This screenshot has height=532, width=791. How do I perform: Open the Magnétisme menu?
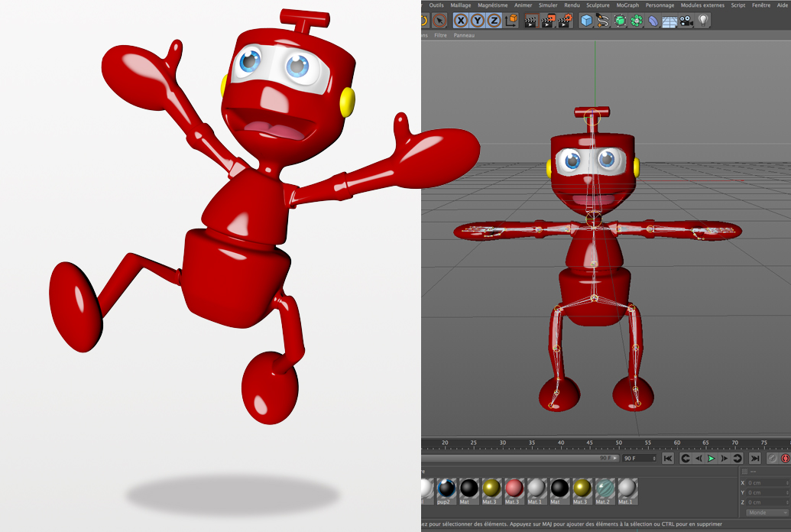[493, 5]
